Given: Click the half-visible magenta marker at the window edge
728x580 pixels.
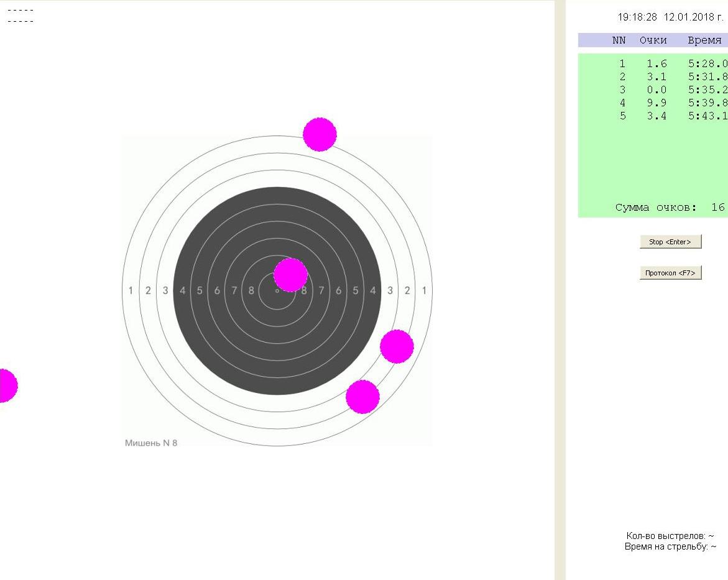Looking at the screenshot, I should click(6, 385).
